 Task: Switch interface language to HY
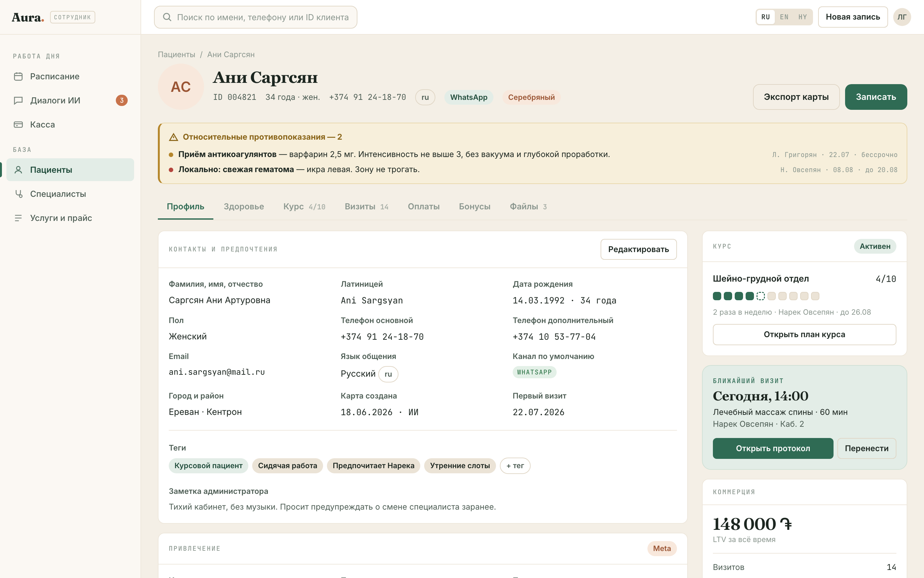click(803, 17)
